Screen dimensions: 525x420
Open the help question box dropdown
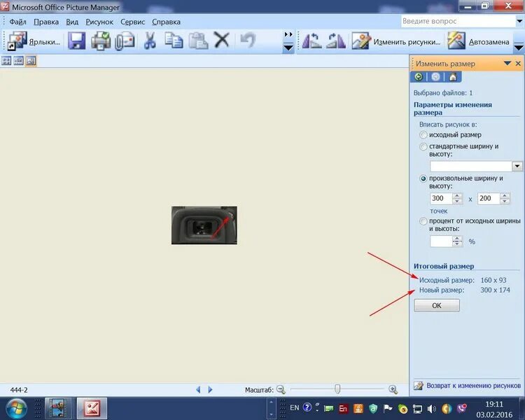tap(520, 21)
